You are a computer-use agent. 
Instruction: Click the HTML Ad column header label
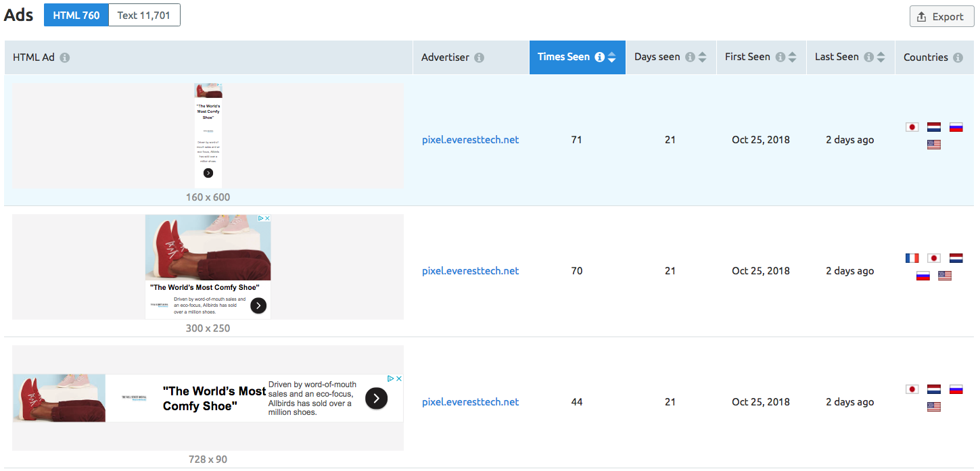tap(34, 57)
